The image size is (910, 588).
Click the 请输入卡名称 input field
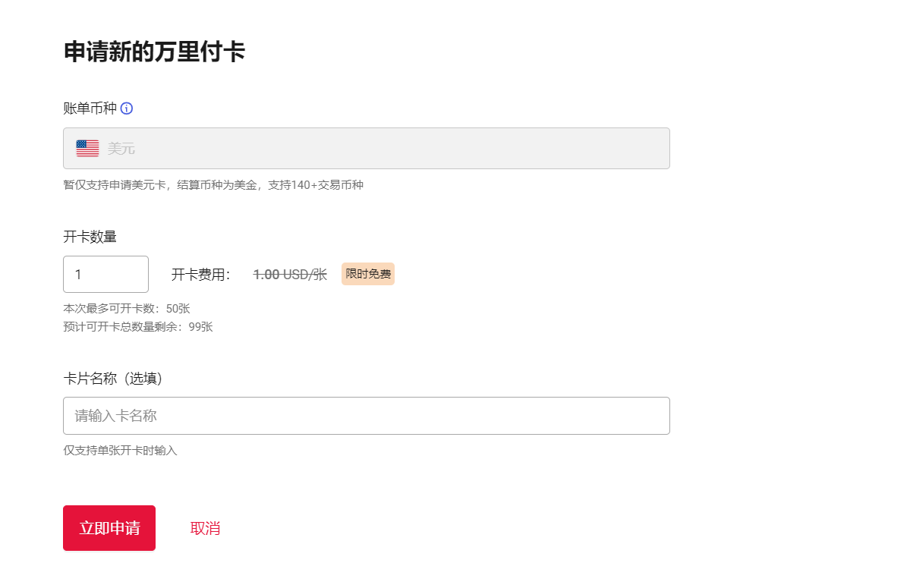point(366,416)
